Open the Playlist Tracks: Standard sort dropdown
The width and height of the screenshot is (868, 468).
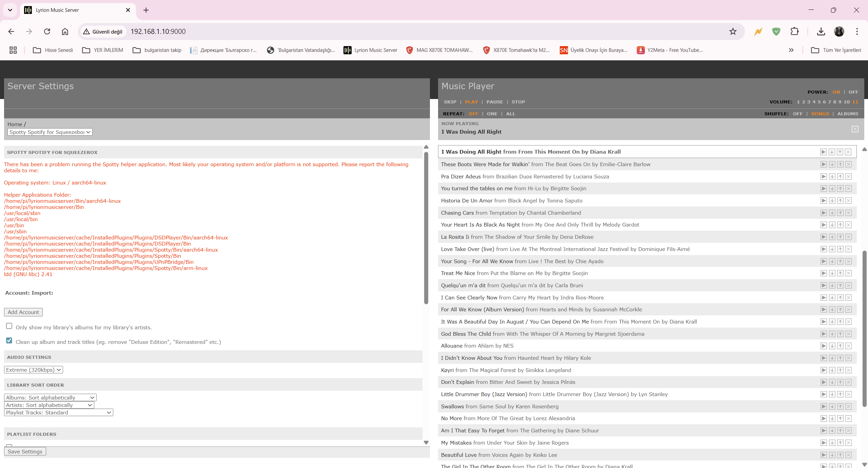[58, 412]
